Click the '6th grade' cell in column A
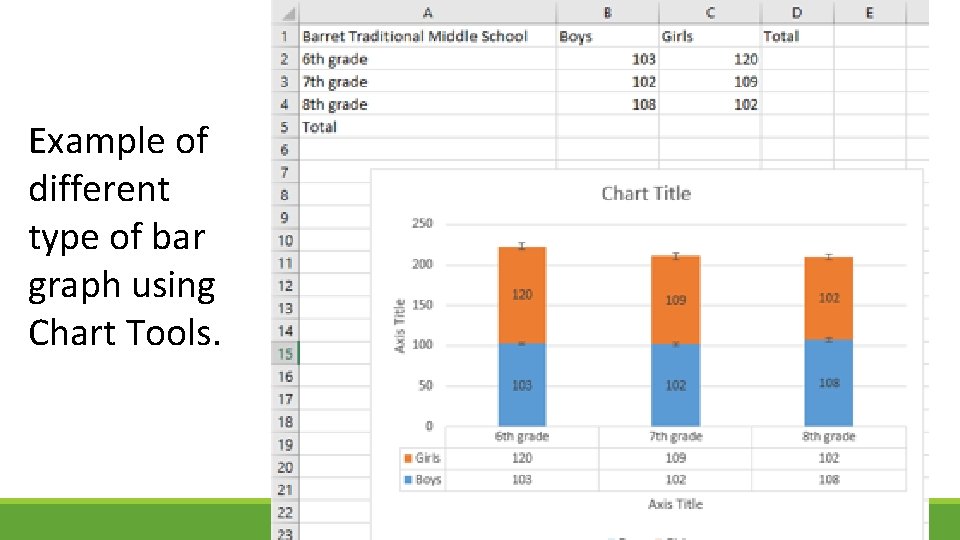Screen dimensions: 960x540 coord(427,59)
